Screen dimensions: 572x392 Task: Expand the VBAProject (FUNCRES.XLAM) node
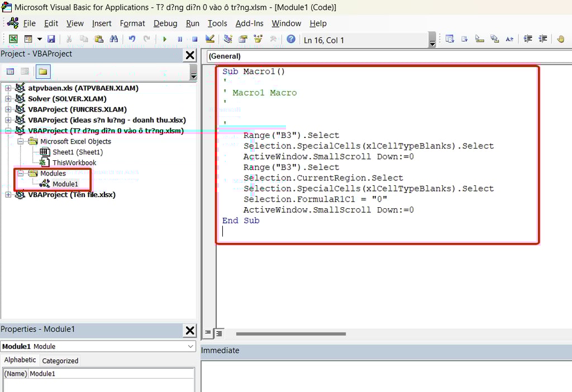8,109
